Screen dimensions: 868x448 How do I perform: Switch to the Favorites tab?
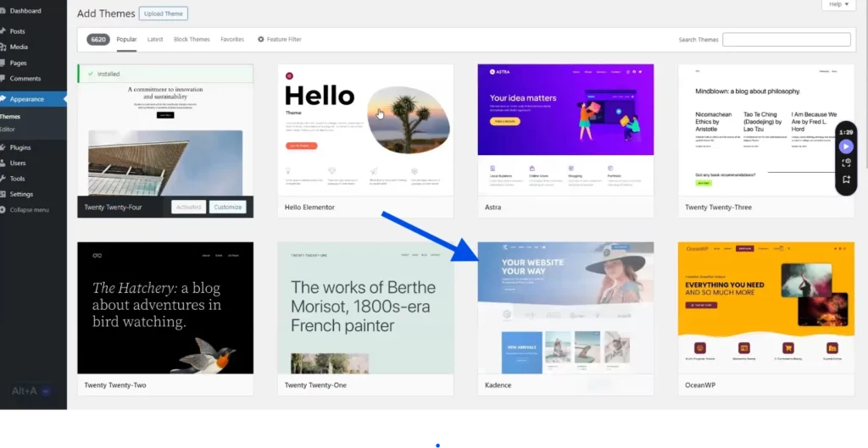tap(232, 40)
